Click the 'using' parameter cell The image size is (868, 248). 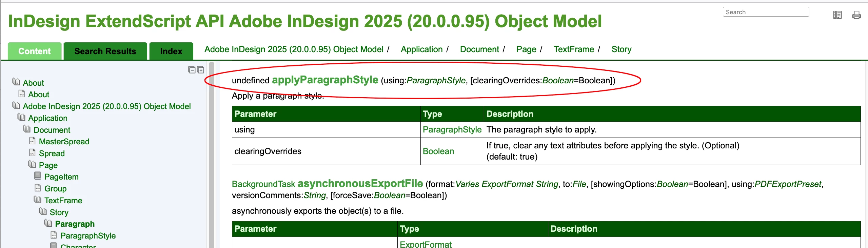[326, 130]
